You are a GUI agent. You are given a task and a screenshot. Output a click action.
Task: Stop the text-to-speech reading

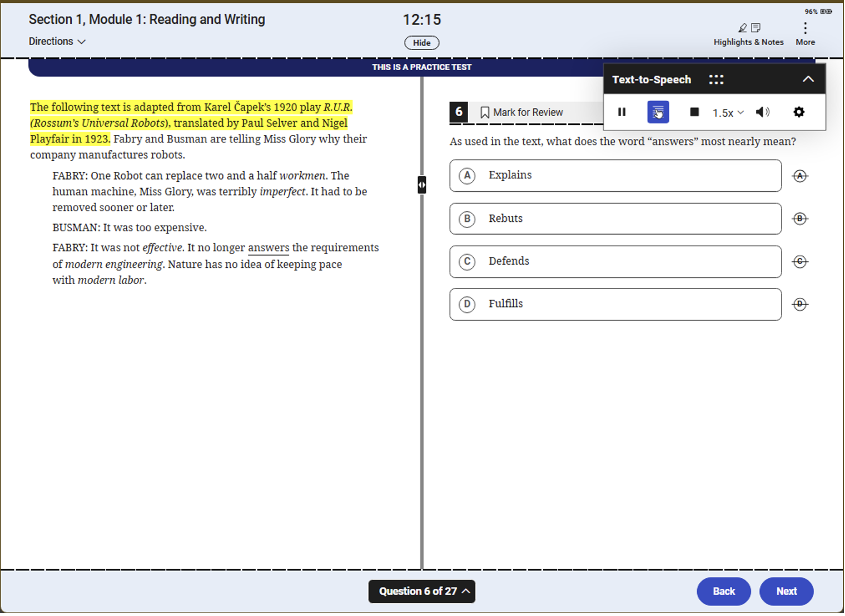[x=694, y=112]
